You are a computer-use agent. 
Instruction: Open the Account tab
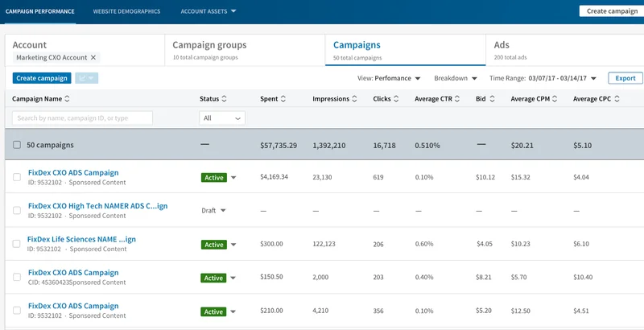coord(85,50)
